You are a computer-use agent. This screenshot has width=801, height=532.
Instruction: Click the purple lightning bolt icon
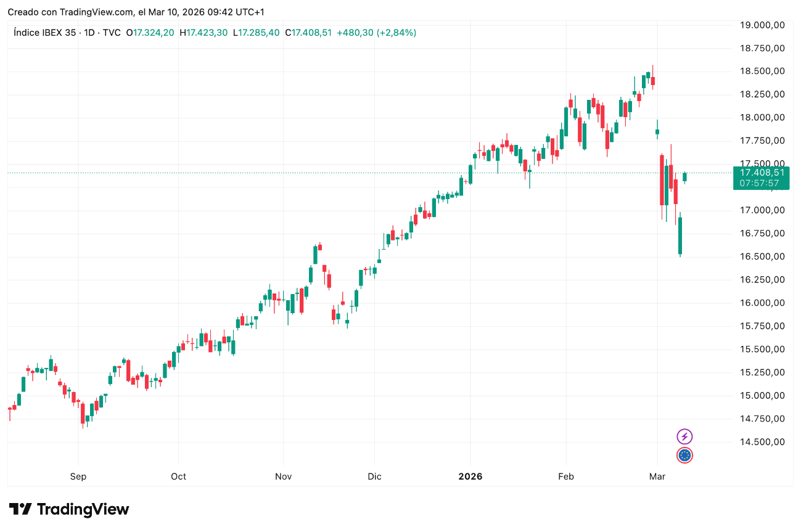tap(684, 437)
